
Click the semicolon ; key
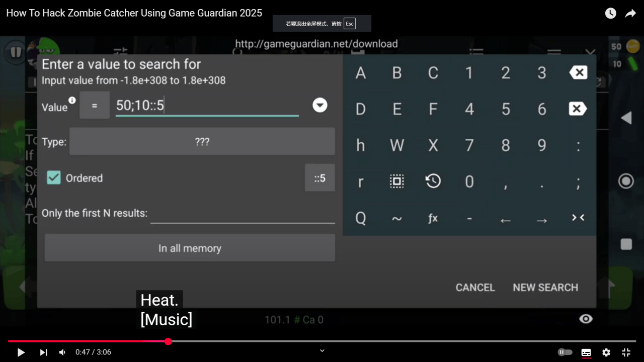pos(578,183)
